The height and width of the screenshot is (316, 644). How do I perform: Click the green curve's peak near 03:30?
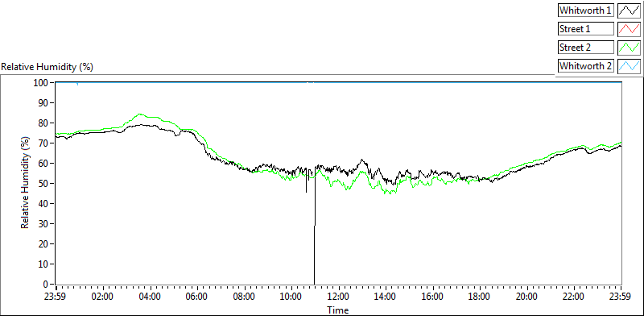139,114
